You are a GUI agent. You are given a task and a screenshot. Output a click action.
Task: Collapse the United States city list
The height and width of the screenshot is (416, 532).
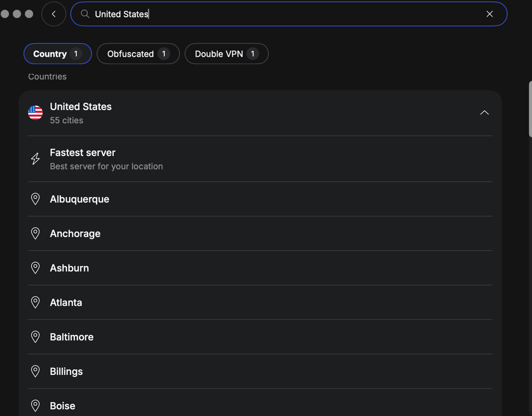tap(485, 113)
